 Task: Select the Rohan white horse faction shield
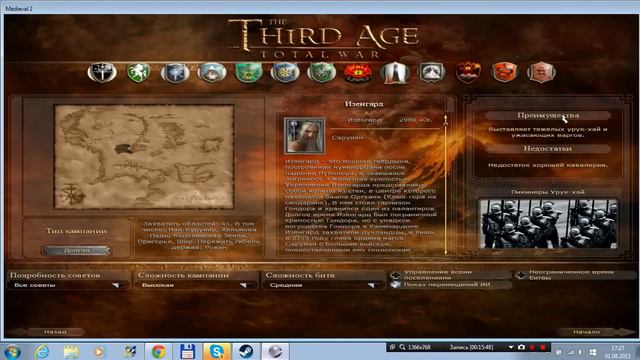138,72
